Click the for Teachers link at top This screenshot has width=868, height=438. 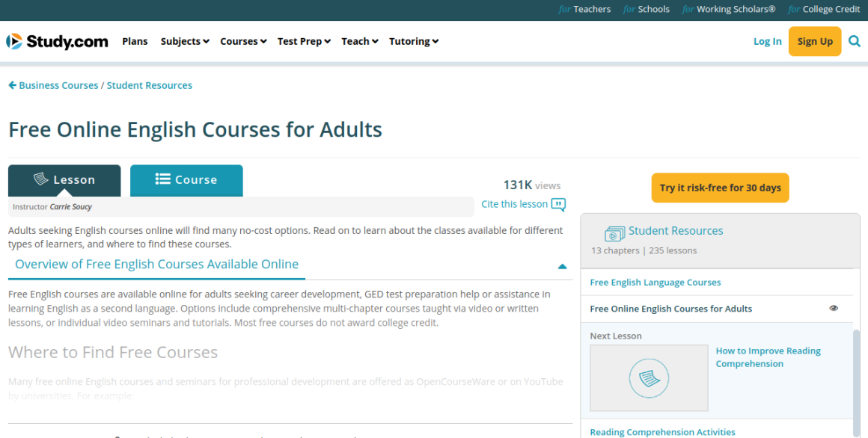(x=584, y=9)
